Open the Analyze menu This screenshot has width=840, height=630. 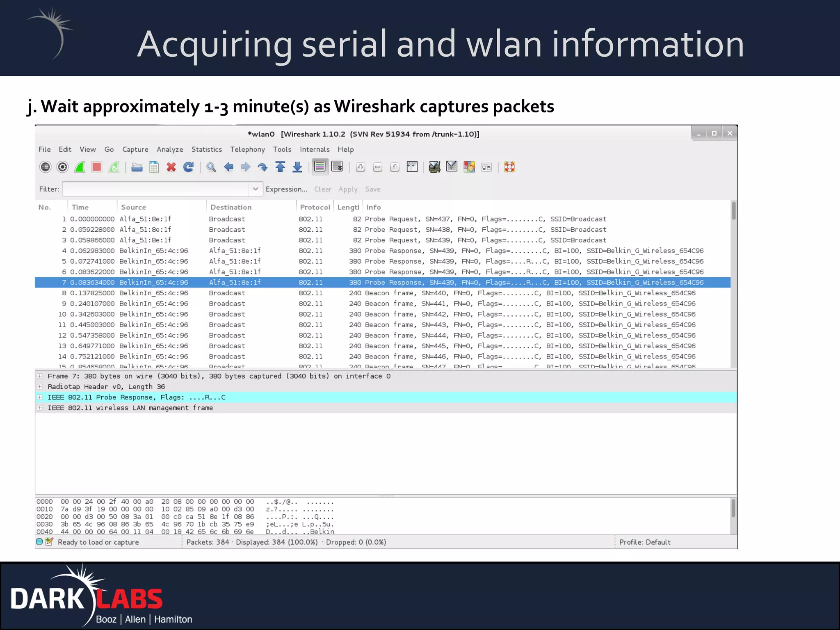pyautogui.click(x=170, y=149)
